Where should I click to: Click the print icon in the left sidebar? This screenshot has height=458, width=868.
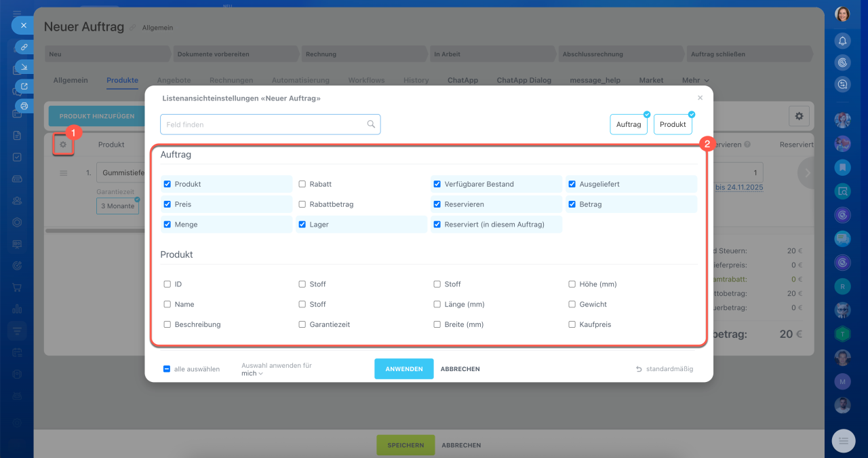(x=24, y=106)
